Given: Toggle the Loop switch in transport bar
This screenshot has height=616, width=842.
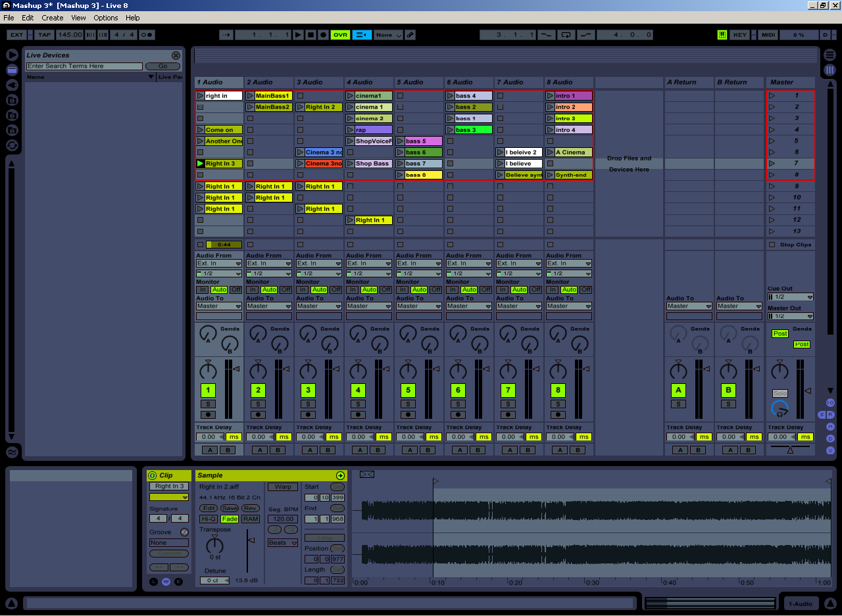Looking at the screenshot, I should pos(565,35).
